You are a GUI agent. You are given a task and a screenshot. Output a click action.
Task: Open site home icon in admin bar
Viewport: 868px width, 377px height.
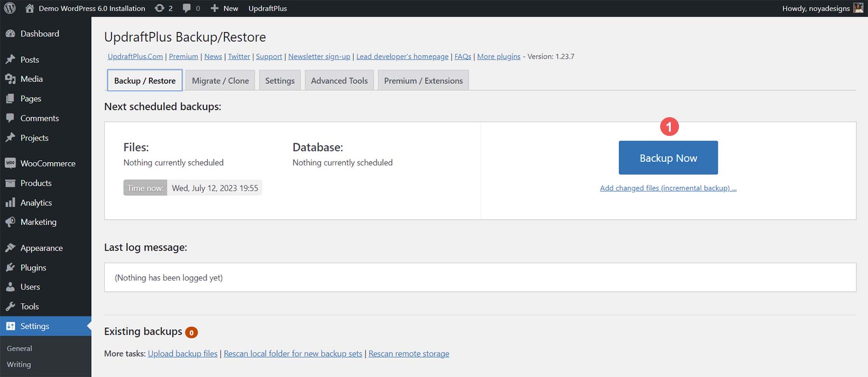pyautogui.click(x=29, y=8)
